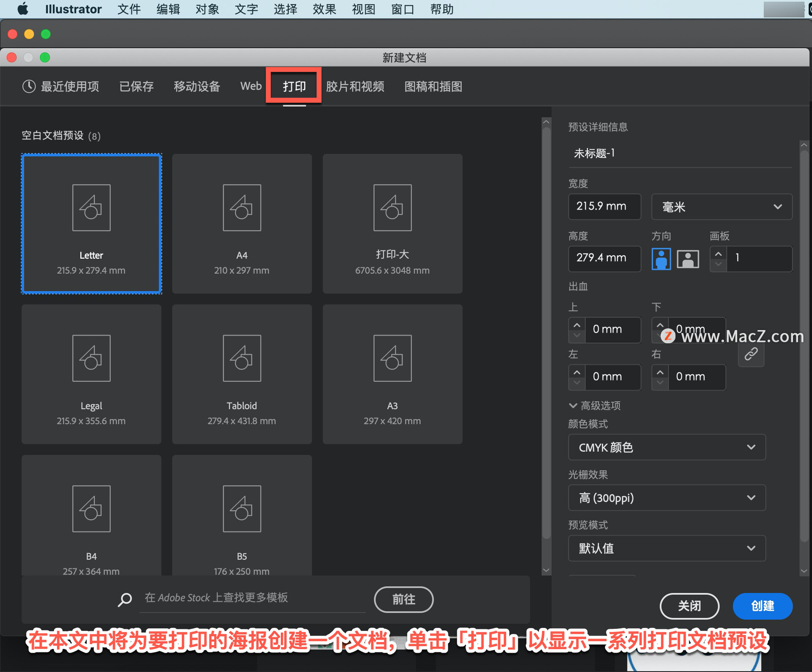Click the 创建 button
812x672 pixels.
pos(762,606)
